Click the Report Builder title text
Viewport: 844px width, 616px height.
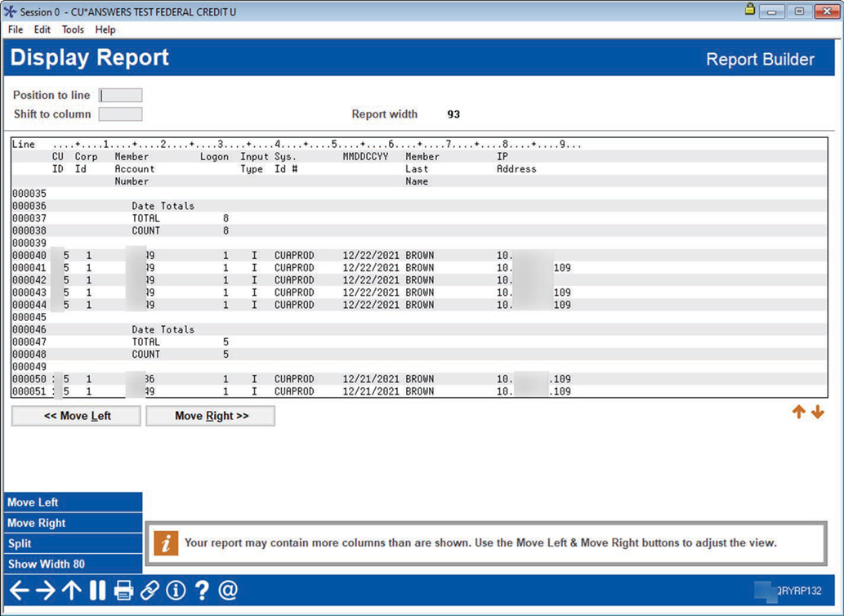coord(760,59)
